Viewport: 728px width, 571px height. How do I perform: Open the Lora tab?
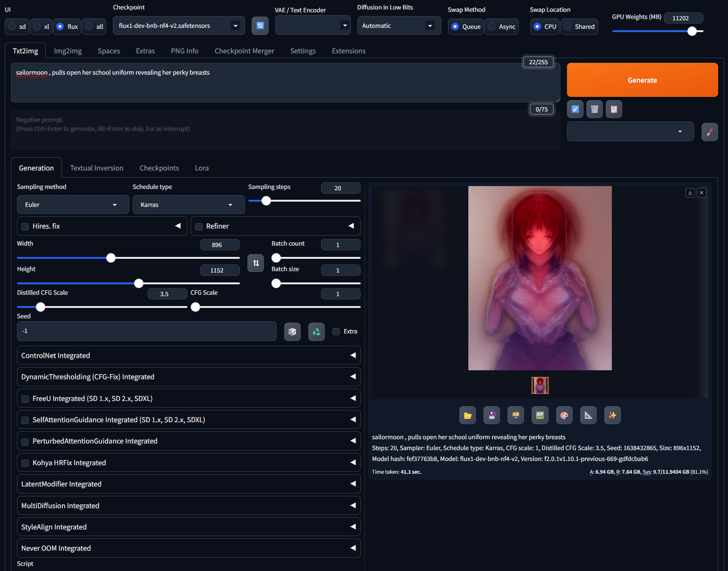pos(202,168)
